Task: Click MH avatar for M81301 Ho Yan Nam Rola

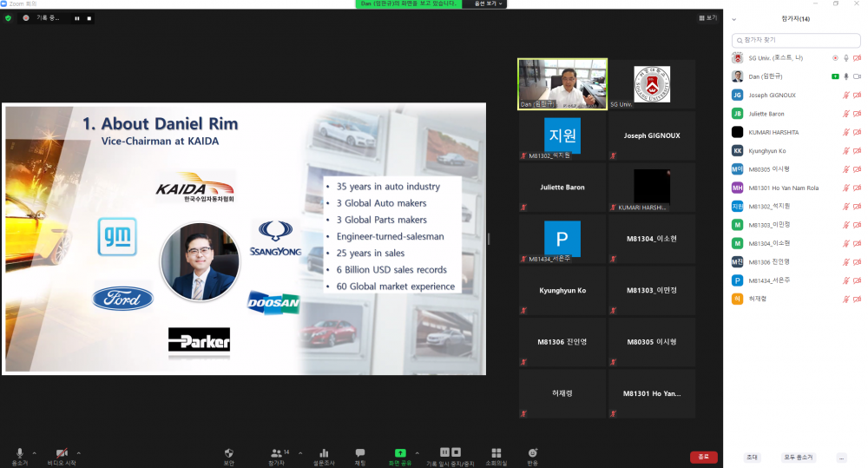Action: [737, 188]
